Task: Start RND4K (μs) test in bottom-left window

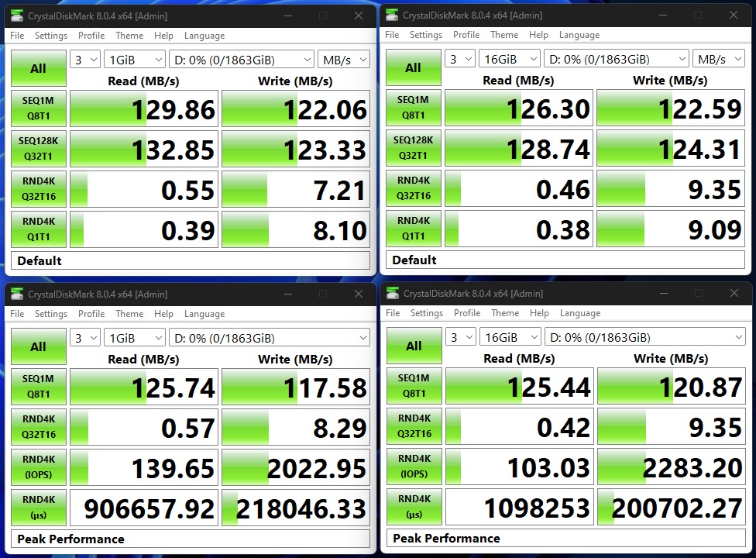Action: [39, 508]
